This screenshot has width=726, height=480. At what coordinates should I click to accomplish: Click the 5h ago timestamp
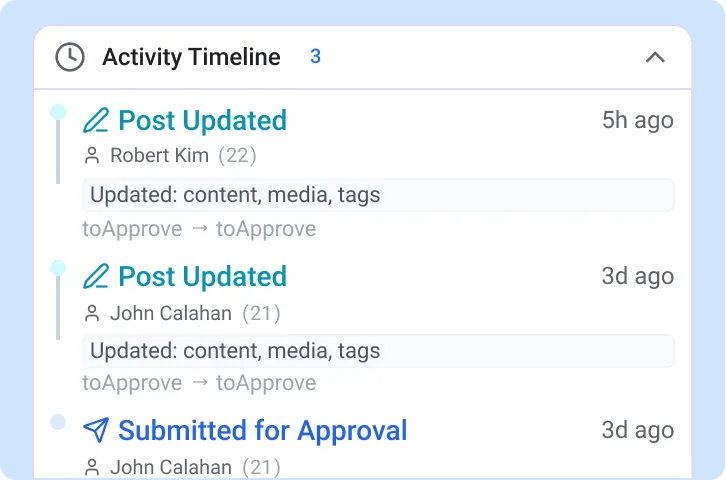tap(637, 121)
